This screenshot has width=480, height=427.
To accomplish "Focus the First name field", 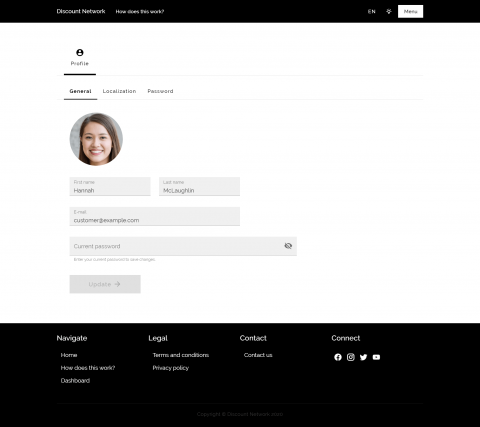I will point(110,186).
